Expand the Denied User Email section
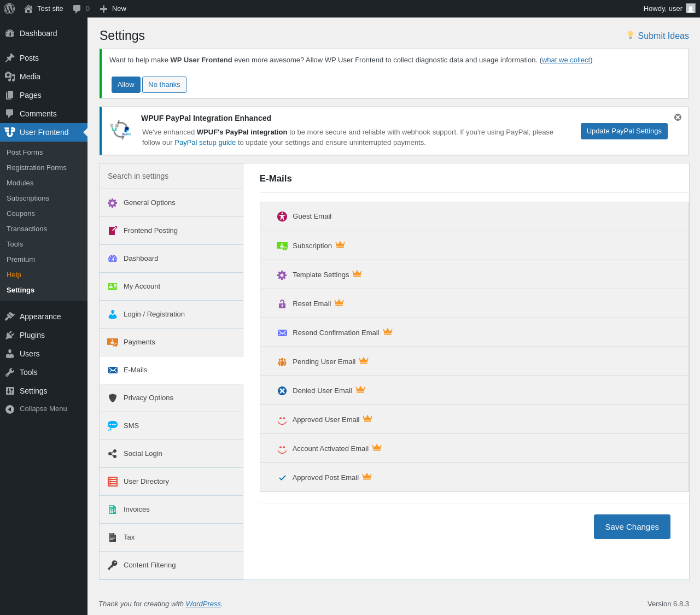 (x=474, y=390)
